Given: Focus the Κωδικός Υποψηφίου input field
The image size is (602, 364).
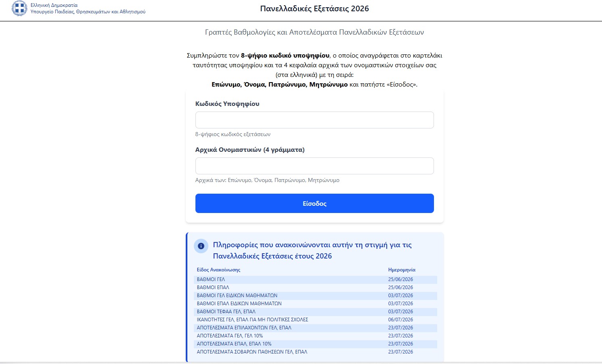Looking at the screenshot, I should coord(314,120).
